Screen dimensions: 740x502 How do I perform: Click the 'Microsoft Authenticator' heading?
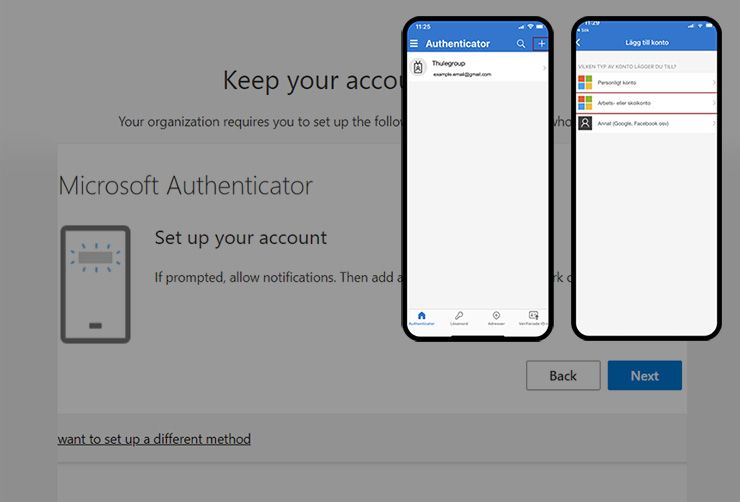[185, 185]
